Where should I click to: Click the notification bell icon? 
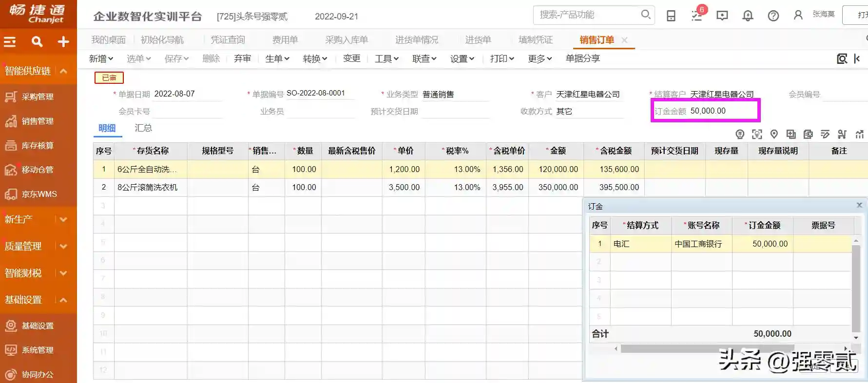click(748, 16)
